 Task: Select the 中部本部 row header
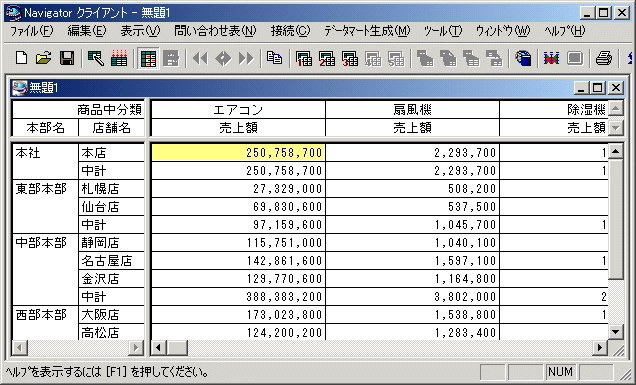(45, 269)
